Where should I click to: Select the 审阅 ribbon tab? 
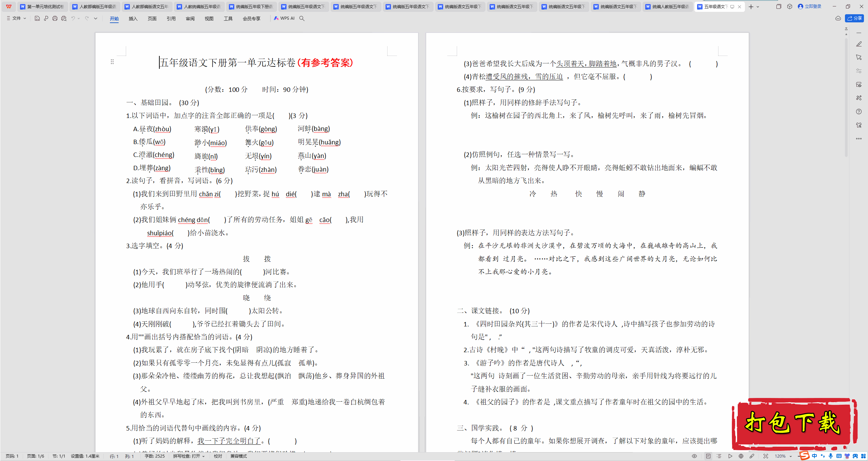pyautogui.click(x=190, y=19)
